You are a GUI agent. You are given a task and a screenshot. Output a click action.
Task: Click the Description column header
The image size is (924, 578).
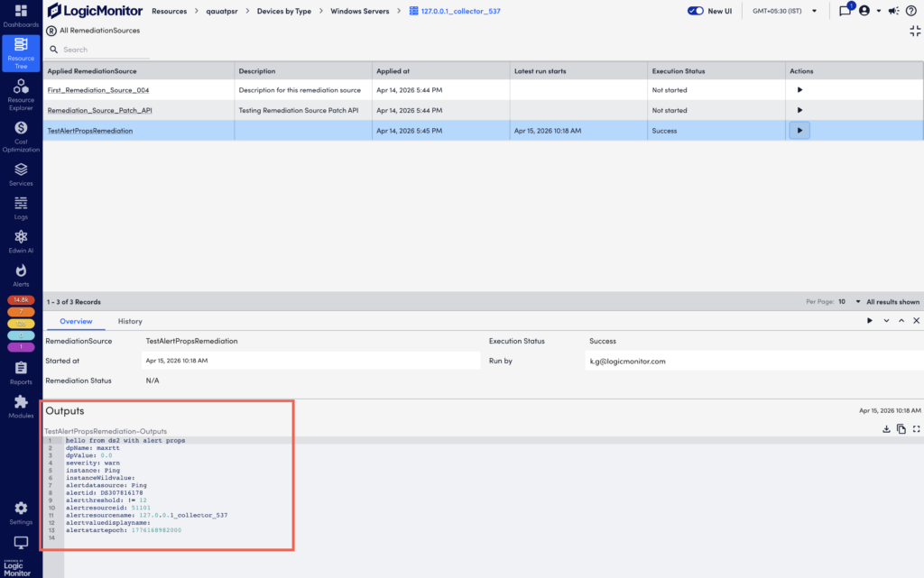click(x=257, y=70)
